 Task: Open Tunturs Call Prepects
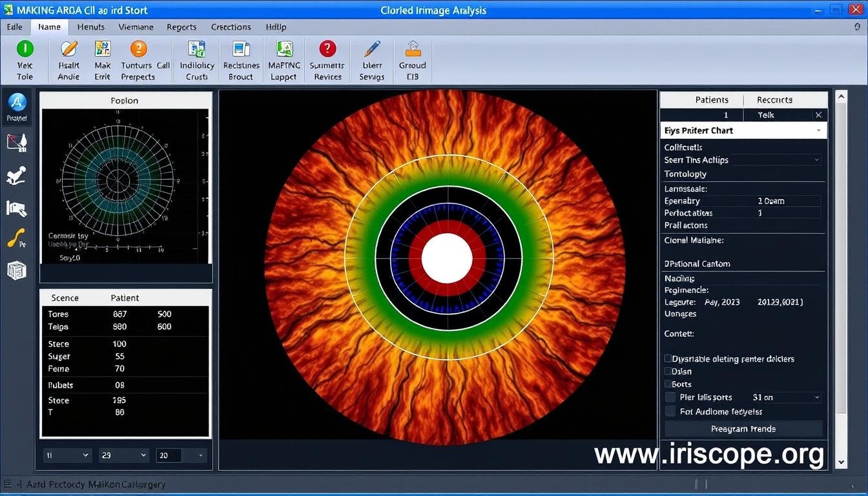pos(137,59)
